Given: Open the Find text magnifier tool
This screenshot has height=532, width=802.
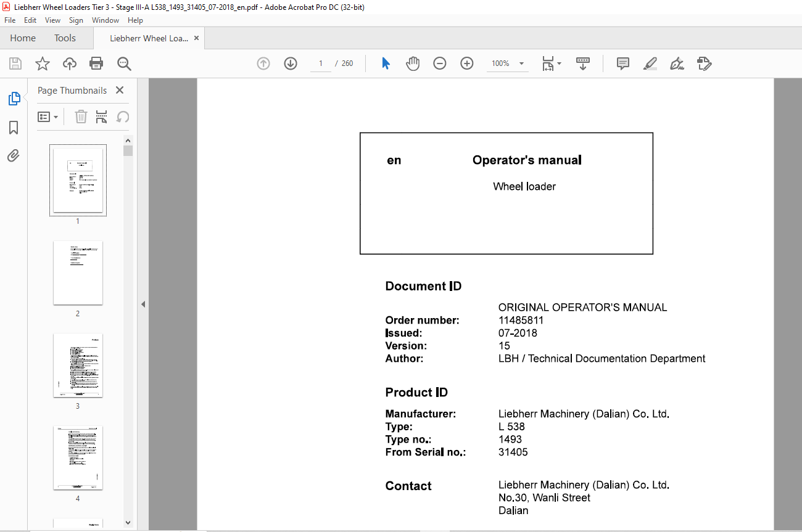Looking at the screenshot, I should tap(124, 63).
